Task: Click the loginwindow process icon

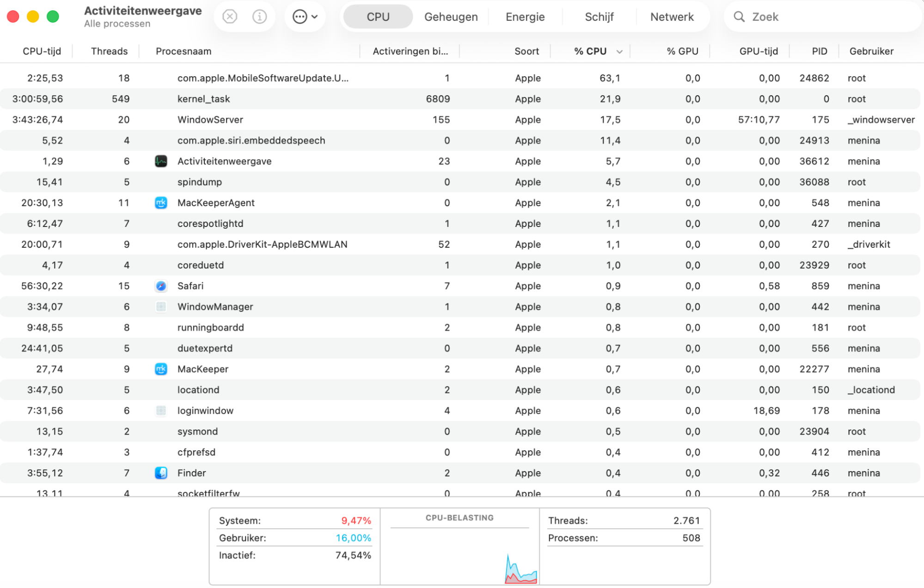Action: point(161,411)
